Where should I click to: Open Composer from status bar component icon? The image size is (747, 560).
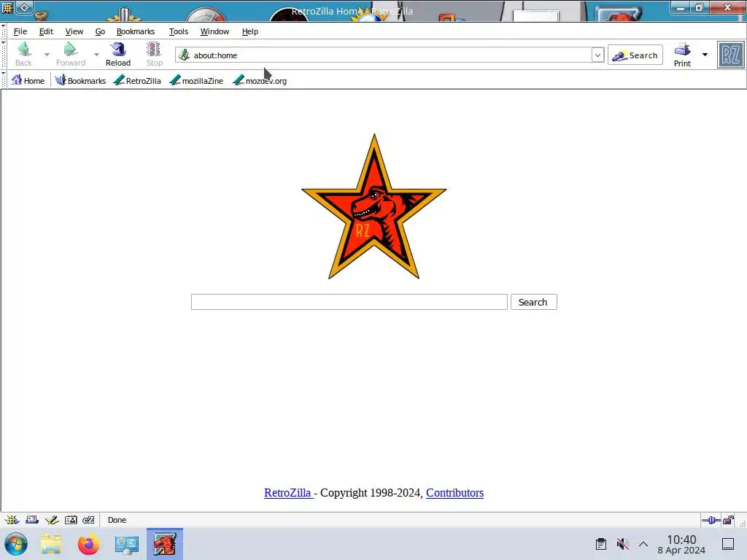coord(52,520)
